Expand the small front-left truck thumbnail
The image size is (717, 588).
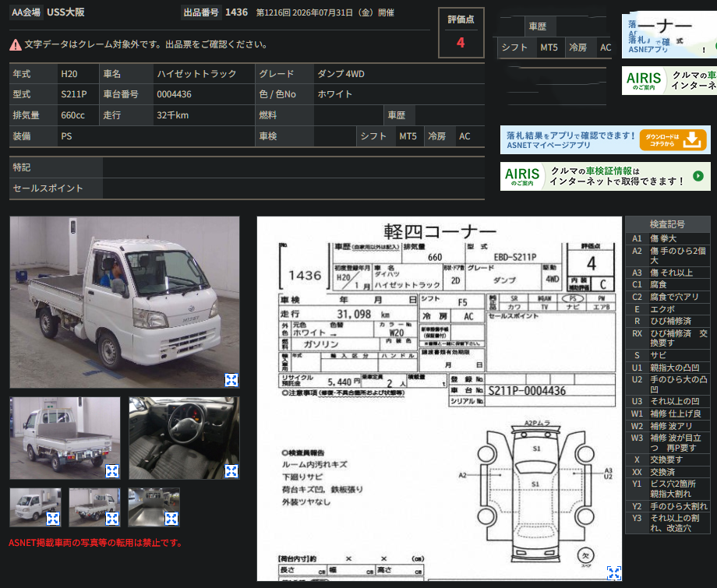[x=53, y=519]
